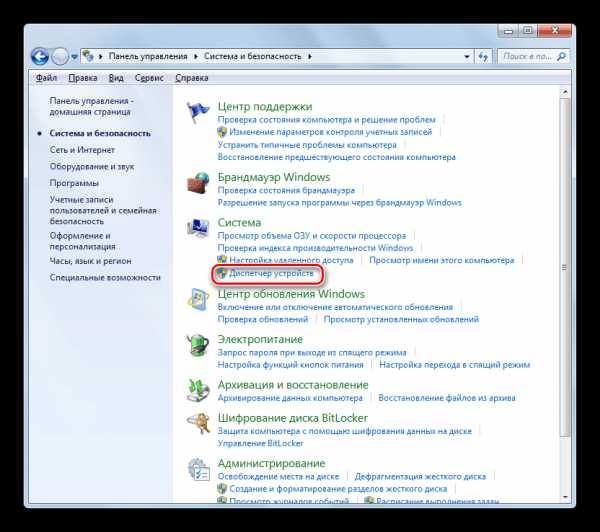Open Разрешение запуска программы через брандмауэр Windows
This screenshot has height=532, width=600.
tap(340, 202)
